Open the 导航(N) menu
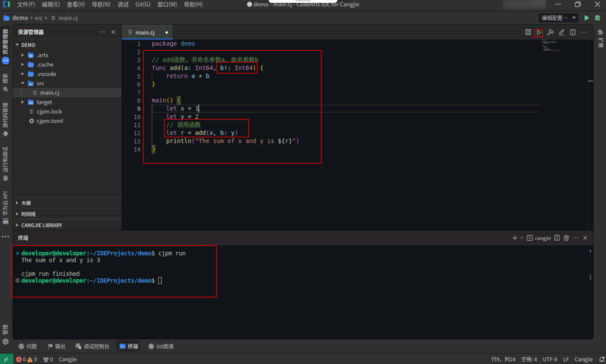Screen dimensions: 606x364 (101, 4)
